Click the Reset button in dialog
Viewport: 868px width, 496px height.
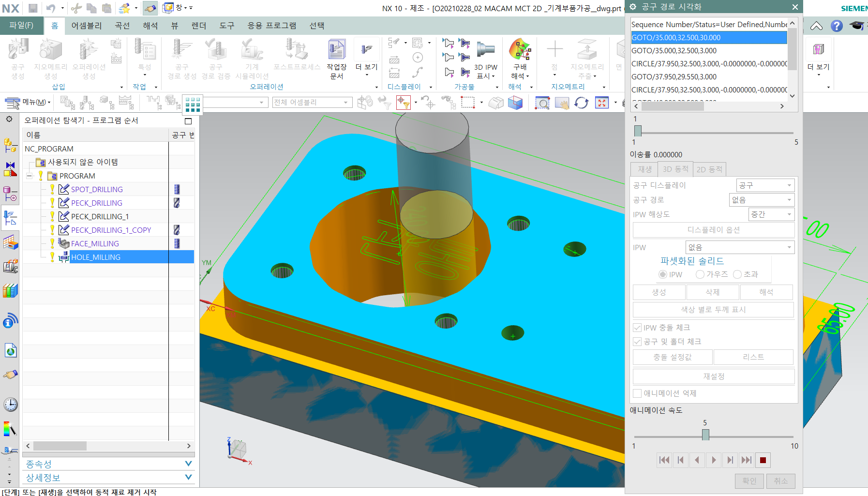tap(714, 376)
